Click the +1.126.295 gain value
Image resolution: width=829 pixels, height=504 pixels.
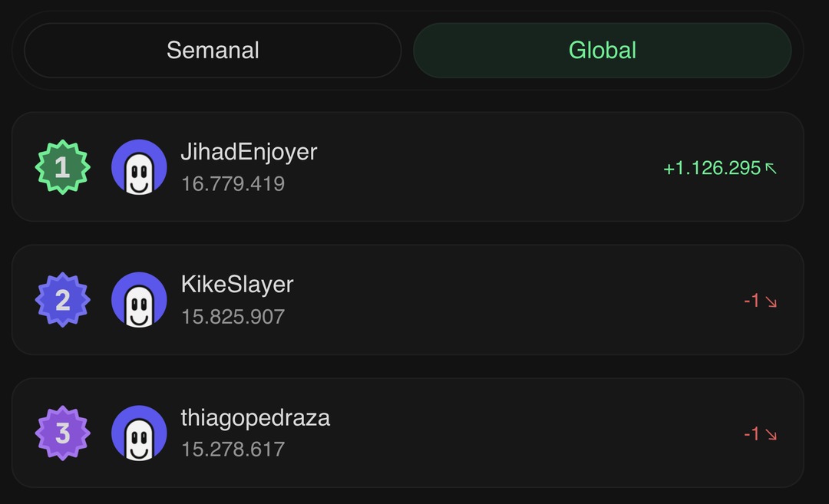(712, 168)
